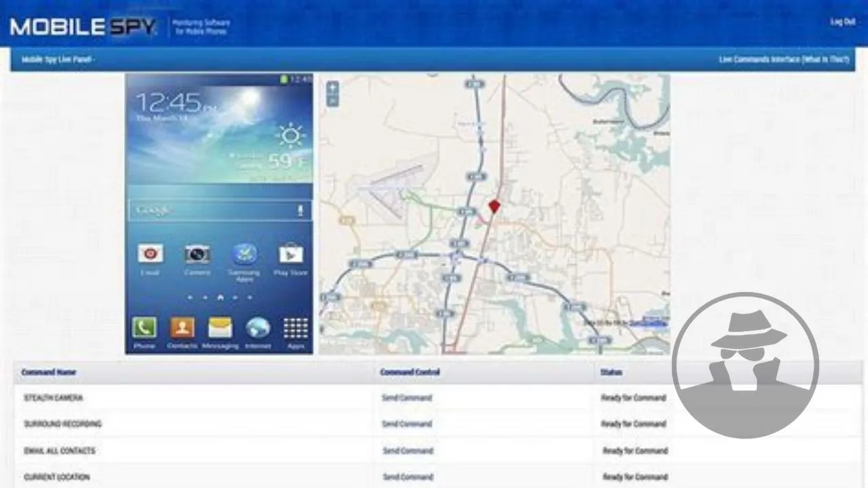
Task: Click the Mobile Spy Live Panel label
Action: click(x=58, y=60)
